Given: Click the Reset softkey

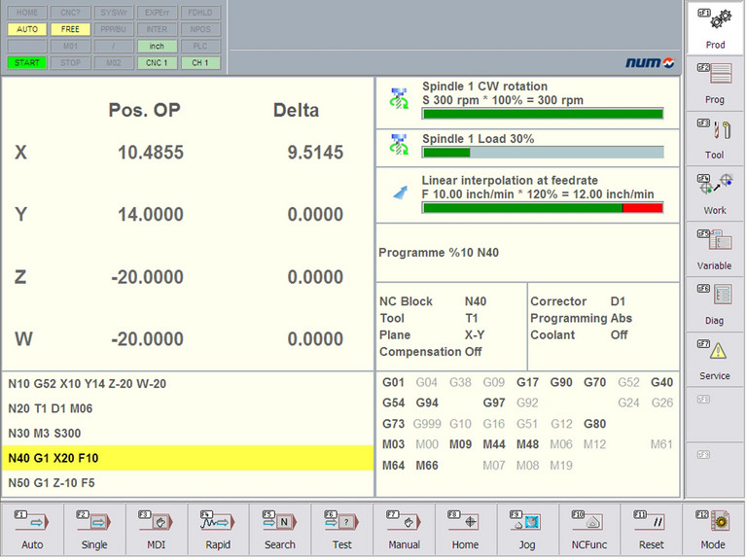Looking at the screenshot, I should [x=653, y=529].
